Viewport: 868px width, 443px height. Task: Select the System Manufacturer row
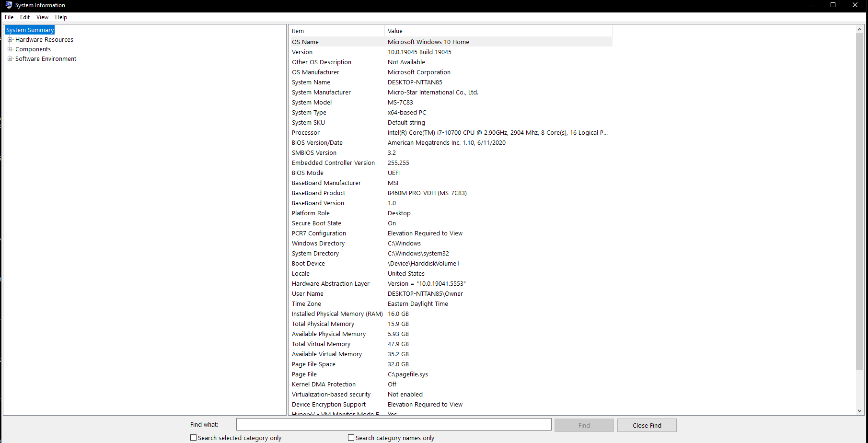[451, 92]
